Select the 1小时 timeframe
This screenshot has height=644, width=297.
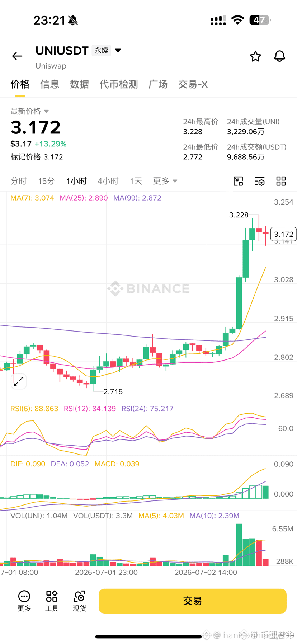(x=76, y=181)
